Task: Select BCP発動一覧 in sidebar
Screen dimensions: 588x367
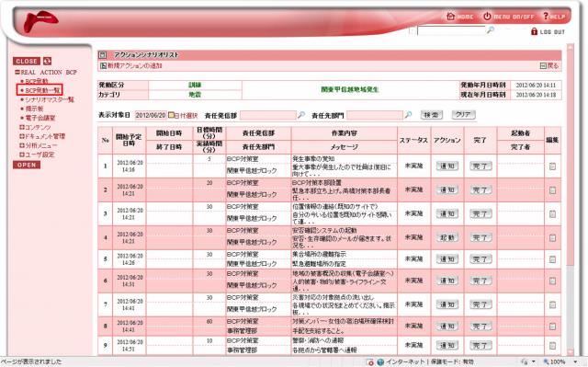Action: click(x=42, y=90)
